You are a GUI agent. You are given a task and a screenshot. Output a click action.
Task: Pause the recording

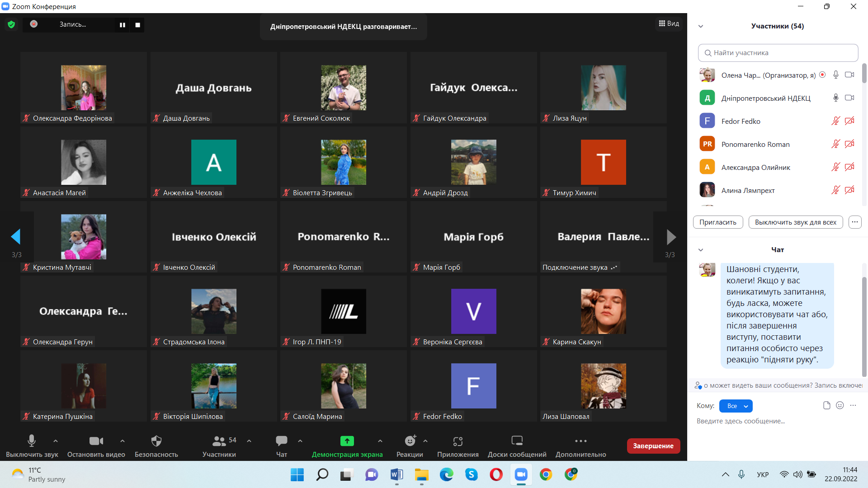coord(122,25)
